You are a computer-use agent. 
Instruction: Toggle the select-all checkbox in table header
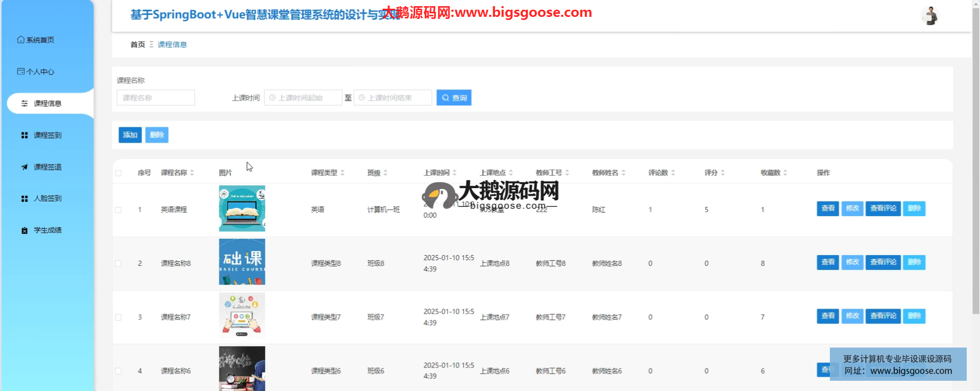pyautogui.click(x=118, y=173)
